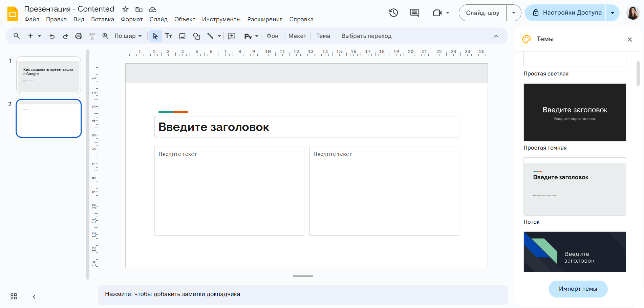Expand Слайд-шоу options dropdown
Image resolution: width=644 pixels, height=308 pixels.
coord(514,13)
